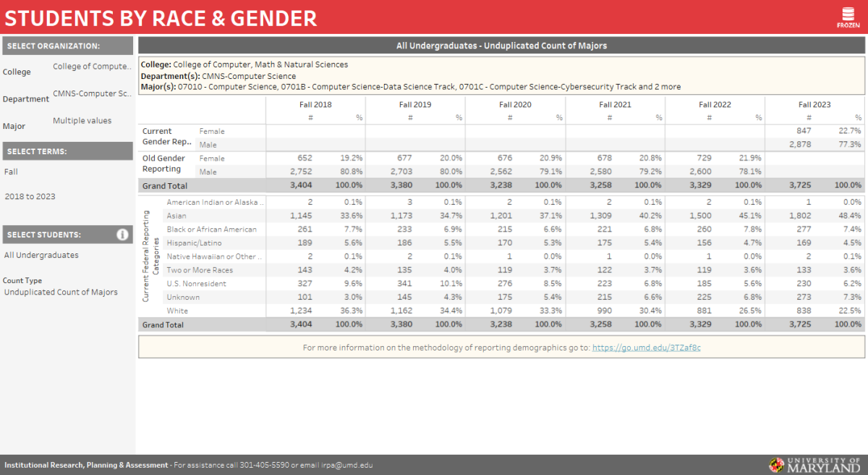Click Fall 2021 Unknown count 215
The height and width of the screenshot is (475, 868).
point(603,298)
